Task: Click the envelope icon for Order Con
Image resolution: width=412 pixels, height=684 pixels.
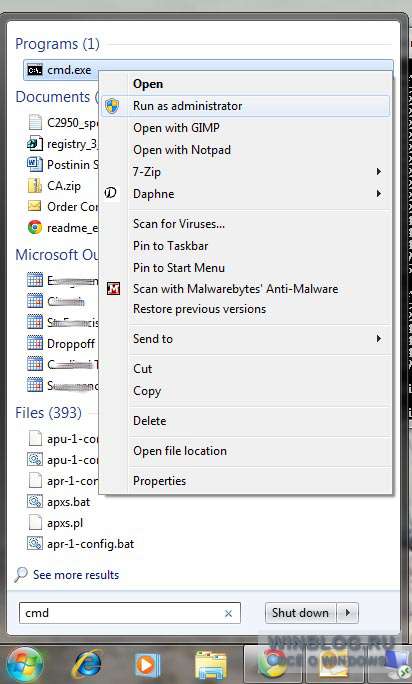Action: (35, 206)
